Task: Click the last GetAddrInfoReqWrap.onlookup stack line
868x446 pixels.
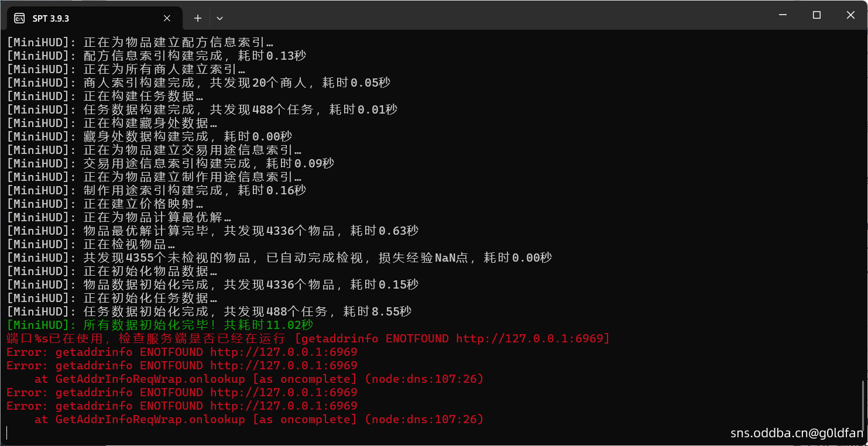Action: click(x=259, y=419)
